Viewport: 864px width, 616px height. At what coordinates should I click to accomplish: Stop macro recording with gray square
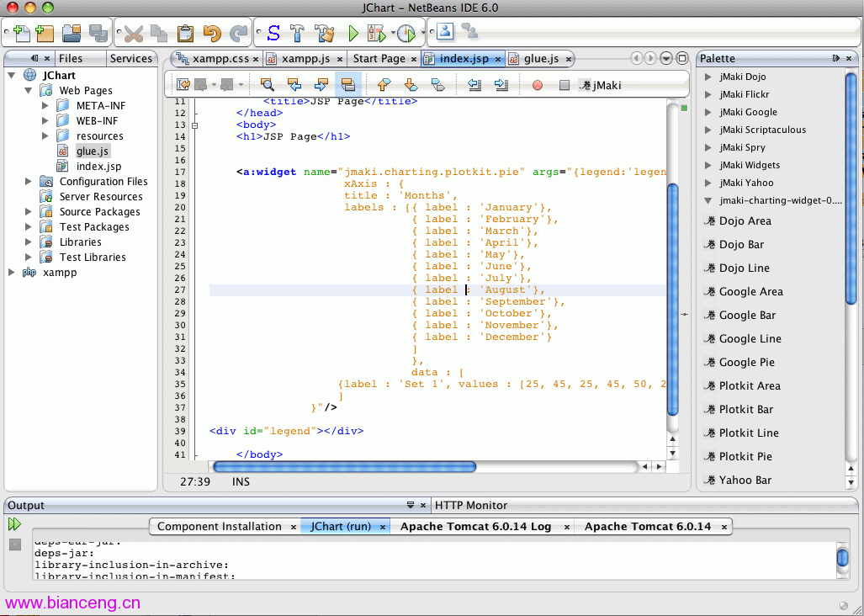point(565,85)
